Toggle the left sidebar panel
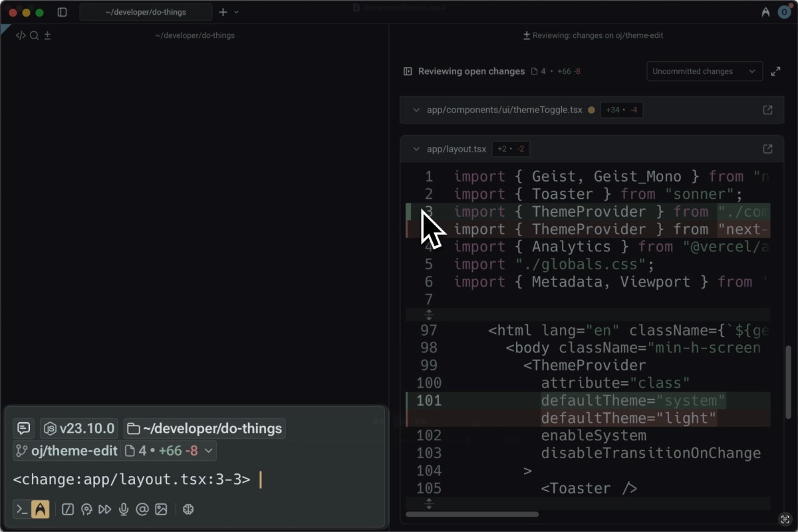This screenshot has width=798, height=532. coord(62,12)
